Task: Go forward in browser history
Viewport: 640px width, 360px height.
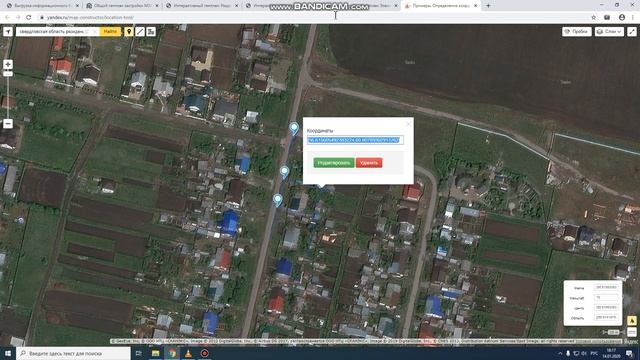Action: click(x=18, y=17)
